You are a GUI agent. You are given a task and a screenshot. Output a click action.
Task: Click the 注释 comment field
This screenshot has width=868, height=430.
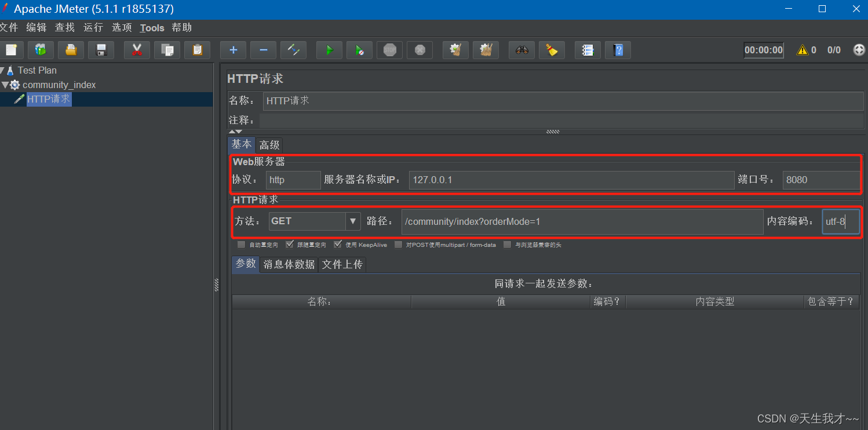point(561,120)
